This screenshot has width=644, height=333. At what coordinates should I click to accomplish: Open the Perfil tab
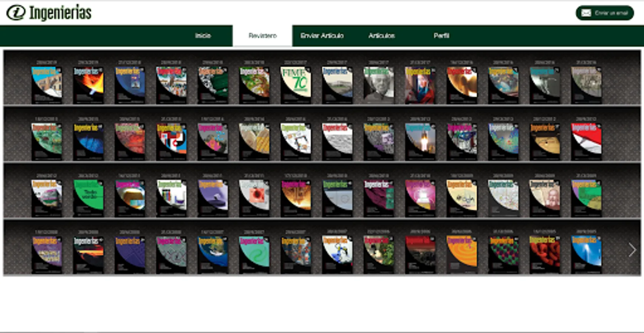coord(441,36)
